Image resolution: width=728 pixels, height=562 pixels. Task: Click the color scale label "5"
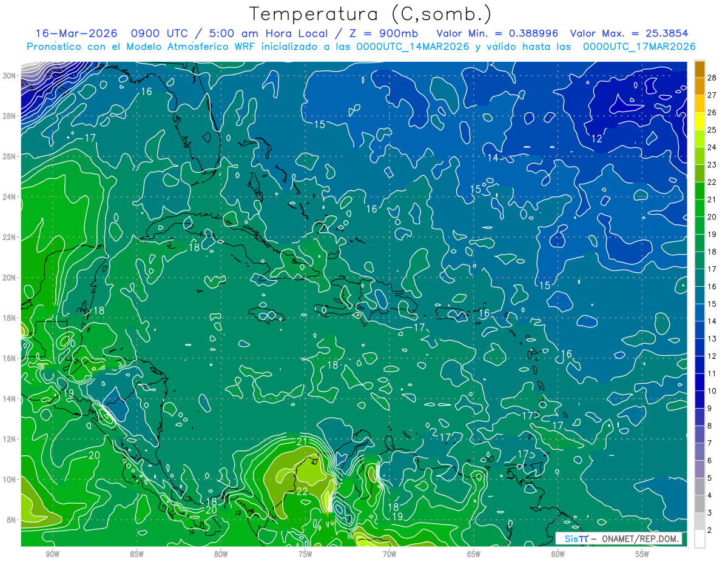click(710, 478)
